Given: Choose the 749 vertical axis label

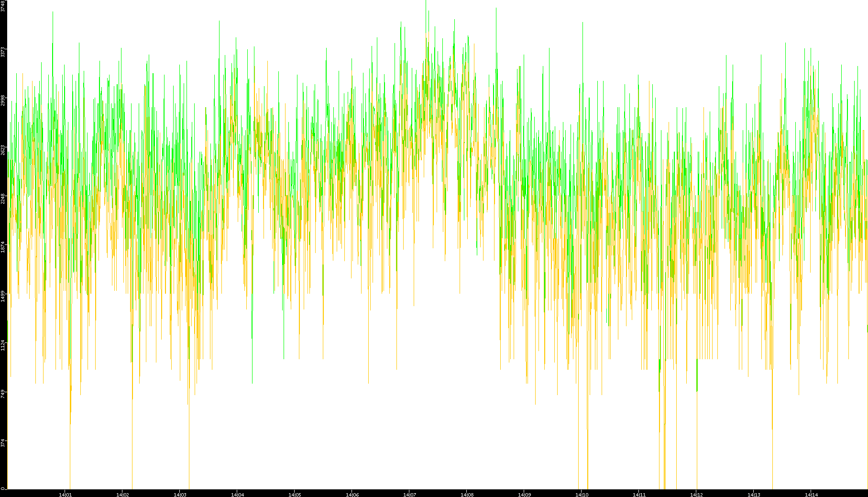Looking at the screenshot, I should pos(3,394).
